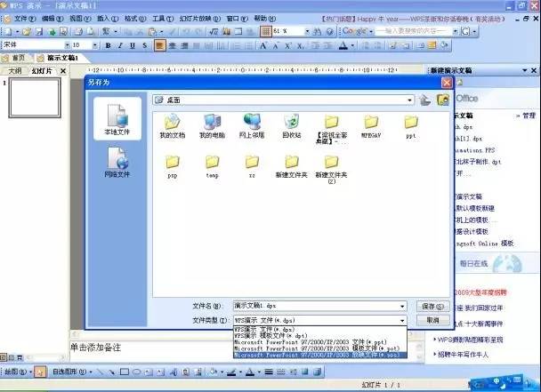Screen dimensions: 541x392
Task: Open the zoom percentage dropdown
Action: [x=307, y=32]
